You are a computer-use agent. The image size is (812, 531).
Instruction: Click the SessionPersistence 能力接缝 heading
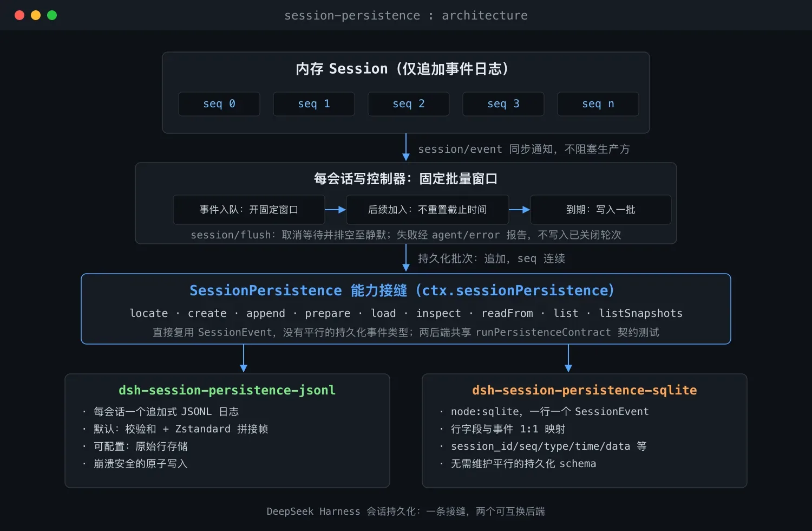(402, 290)
